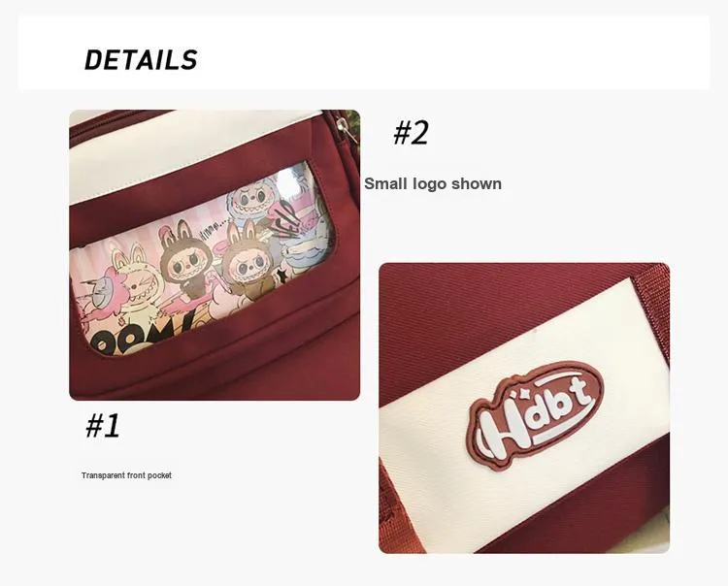Open the Hdbt logo close-up photo
Screen dimensions: 728x586
pyautogui.click(x=524, y=408)
